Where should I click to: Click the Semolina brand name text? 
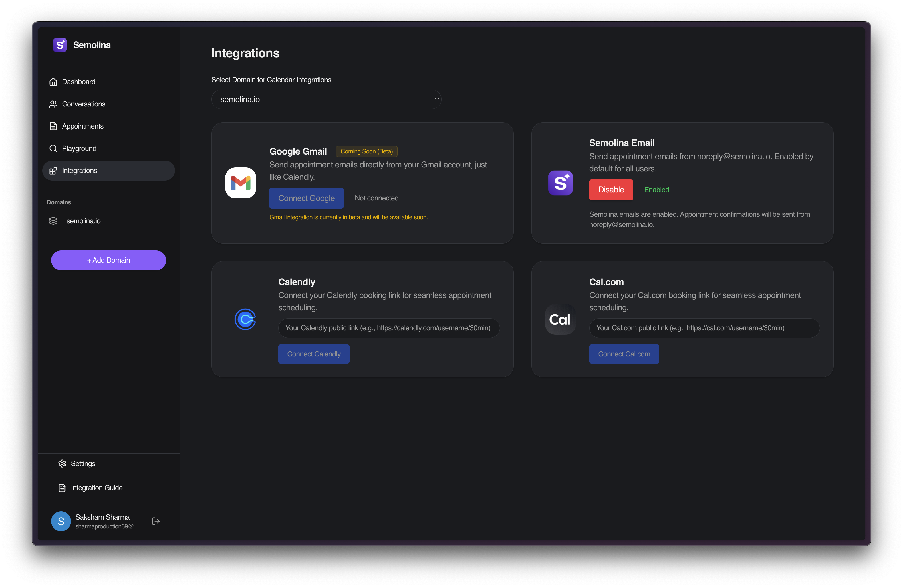92,45
